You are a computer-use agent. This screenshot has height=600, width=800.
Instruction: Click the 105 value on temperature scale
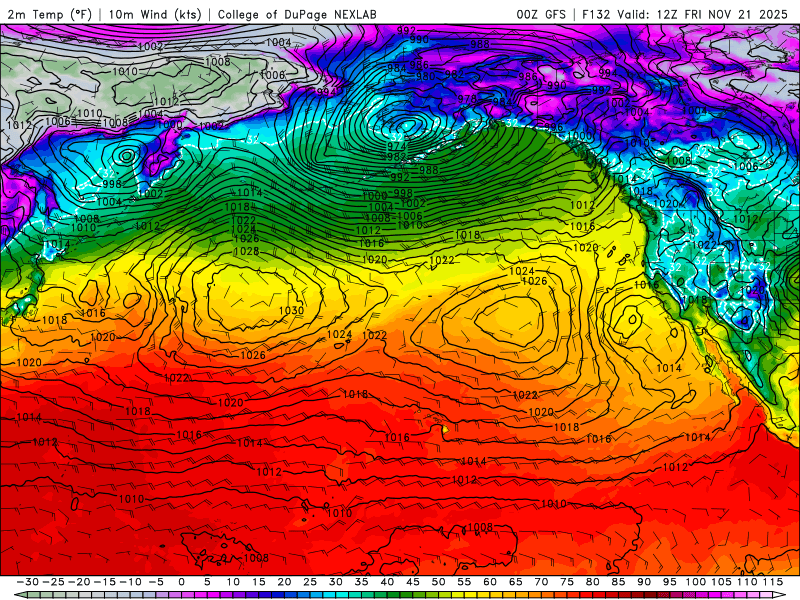coord(721,582)
